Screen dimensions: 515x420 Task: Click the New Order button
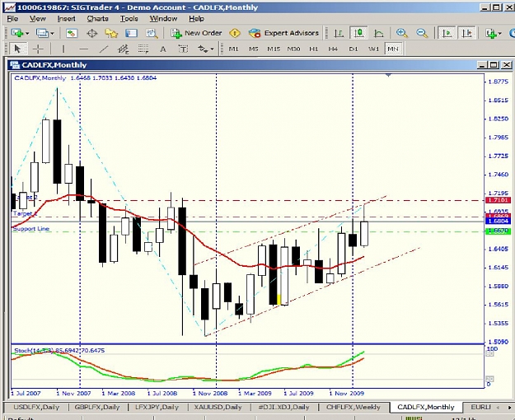[x=196, y=33]
